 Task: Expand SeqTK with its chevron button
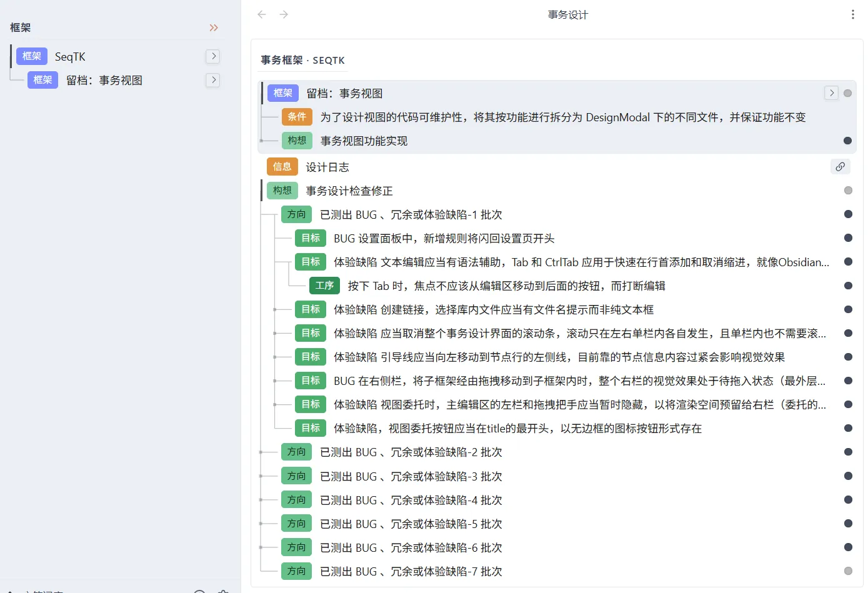[x=213, y=56]
